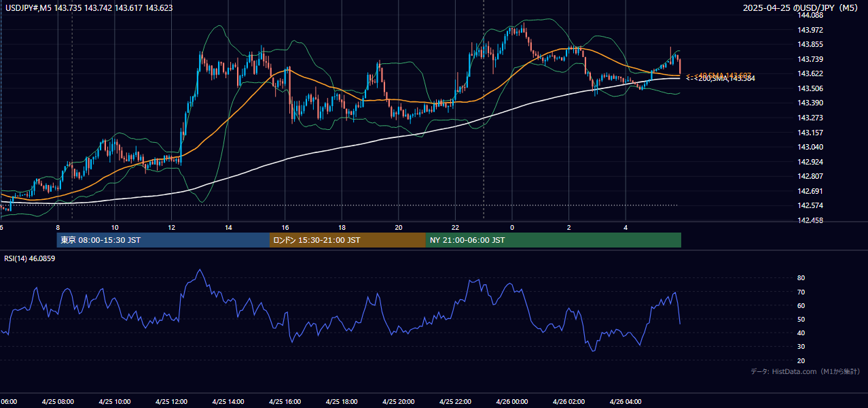
Task: Click price axis label 143.157
Action: coord(811,133)
